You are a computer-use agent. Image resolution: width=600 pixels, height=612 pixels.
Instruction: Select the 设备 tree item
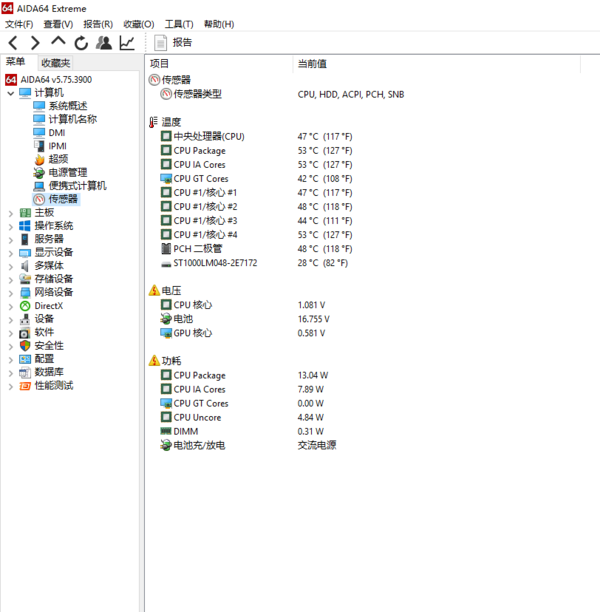44,319
